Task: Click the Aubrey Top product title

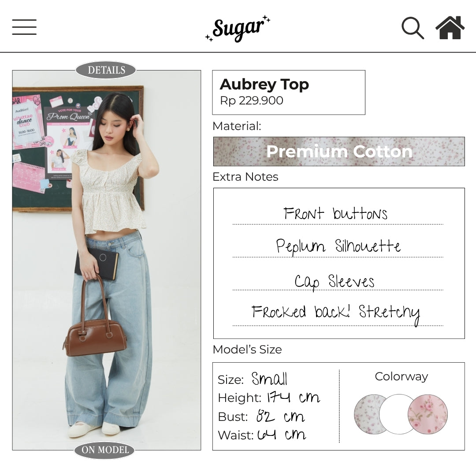Action: [x=264, y=84]
